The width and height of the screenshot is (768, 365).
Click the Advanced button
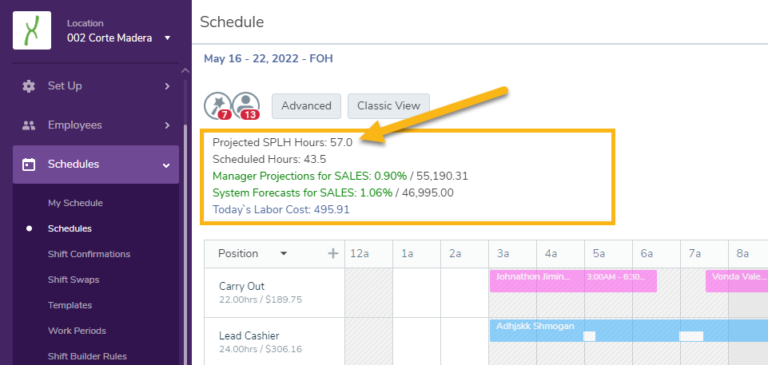pyautogui.click(x=306, y=106)
